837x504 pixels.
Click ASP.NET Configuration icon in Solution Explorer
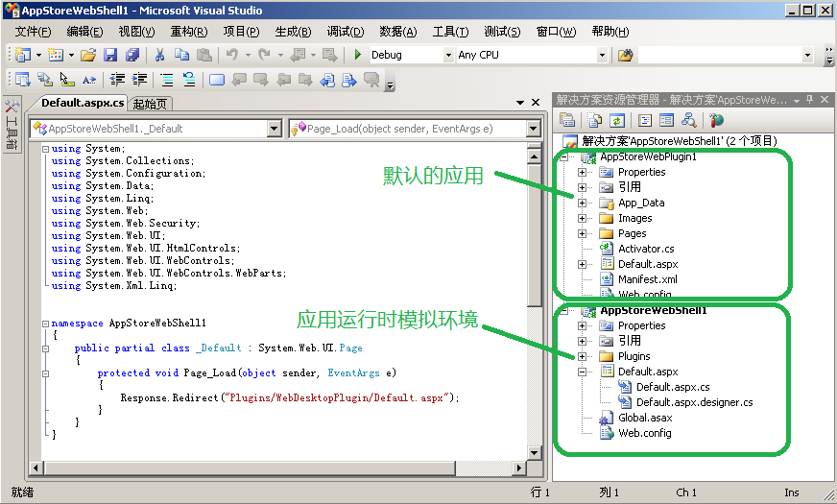click(716, 120)
